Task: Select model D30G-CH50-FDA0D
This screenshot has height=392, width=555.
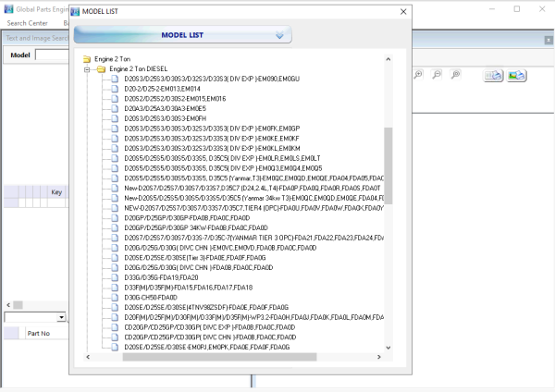Action: [151, 297]
